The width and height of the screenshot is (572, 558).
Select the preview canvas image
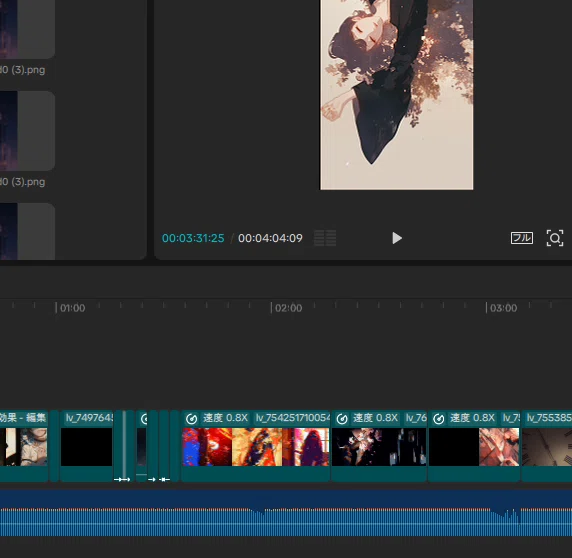(x=397, y=95)
